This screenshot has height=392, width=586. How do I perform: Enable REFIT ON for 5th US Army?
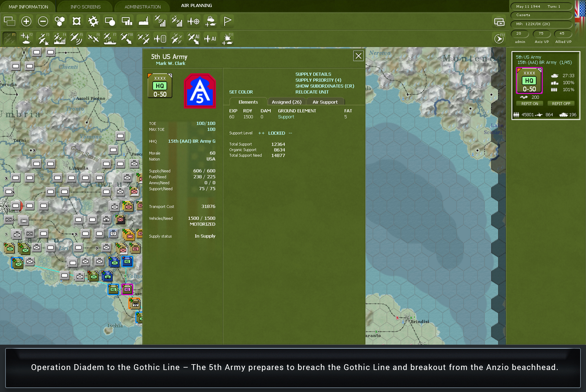point(530,103)
